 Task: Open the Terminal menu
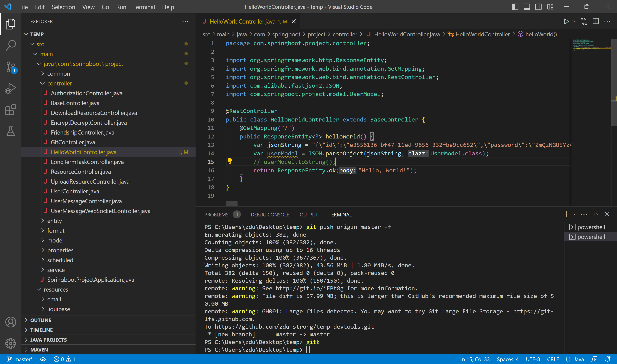144,7
